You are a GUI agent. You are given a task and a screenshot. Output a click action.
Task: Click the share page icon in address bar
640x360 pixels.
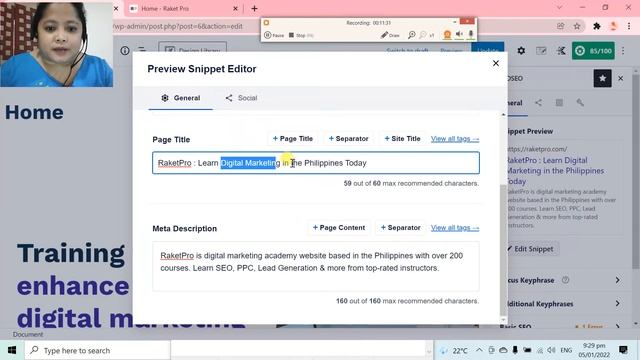click(560, 26)
